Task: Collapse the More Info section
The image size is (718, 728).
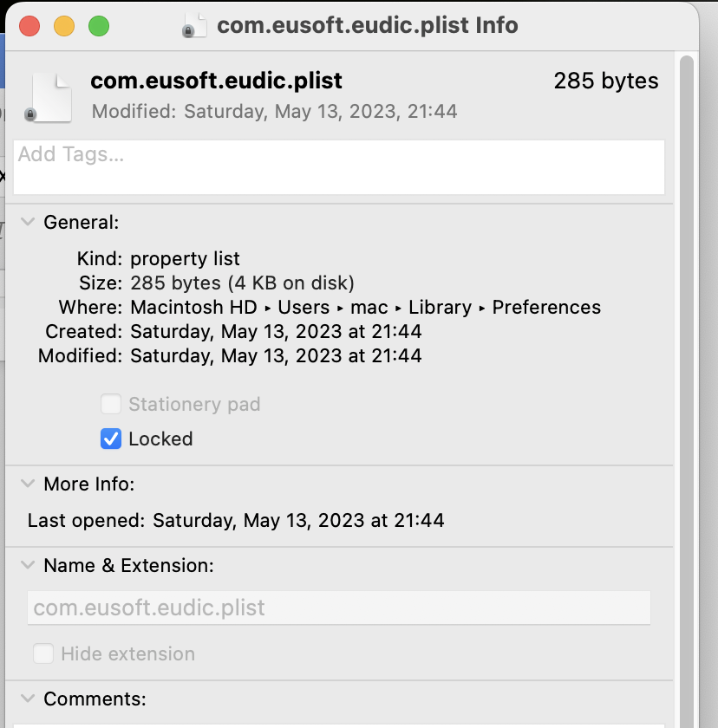Action: coord(28,484)
